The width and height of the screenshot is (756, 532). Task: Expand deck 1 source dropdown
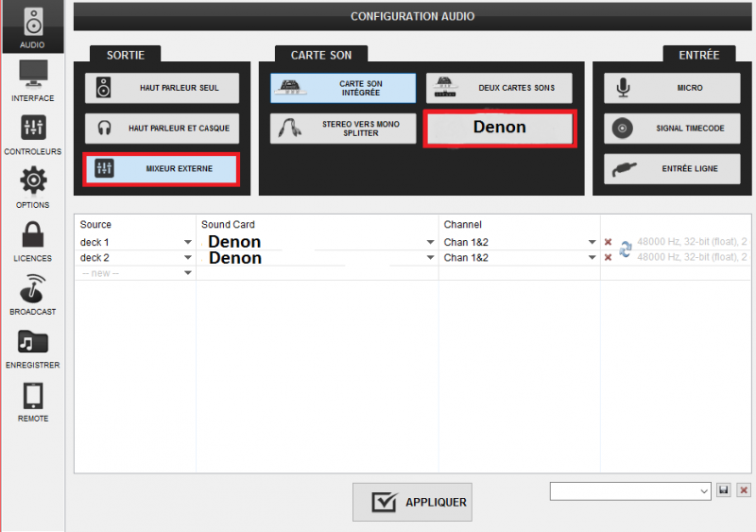point(188,242)
